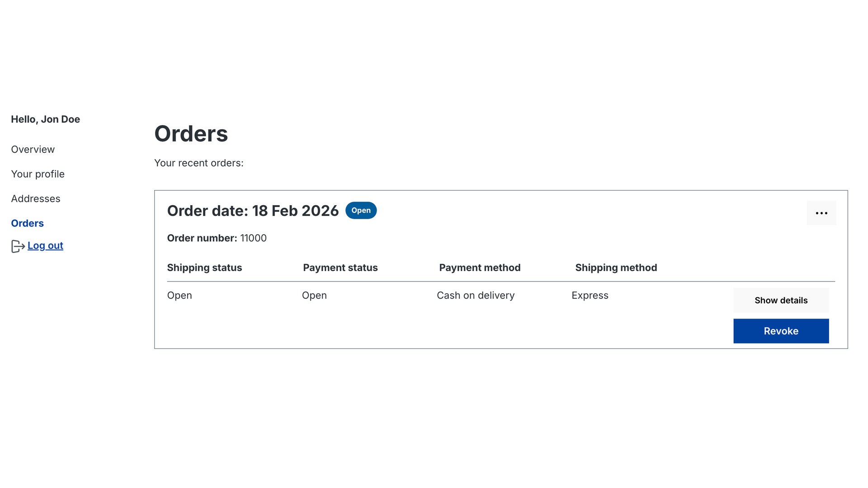Navigate to the Addresses section
The width and height of the screenshot is (868, 488).
[x=35, y=199]
